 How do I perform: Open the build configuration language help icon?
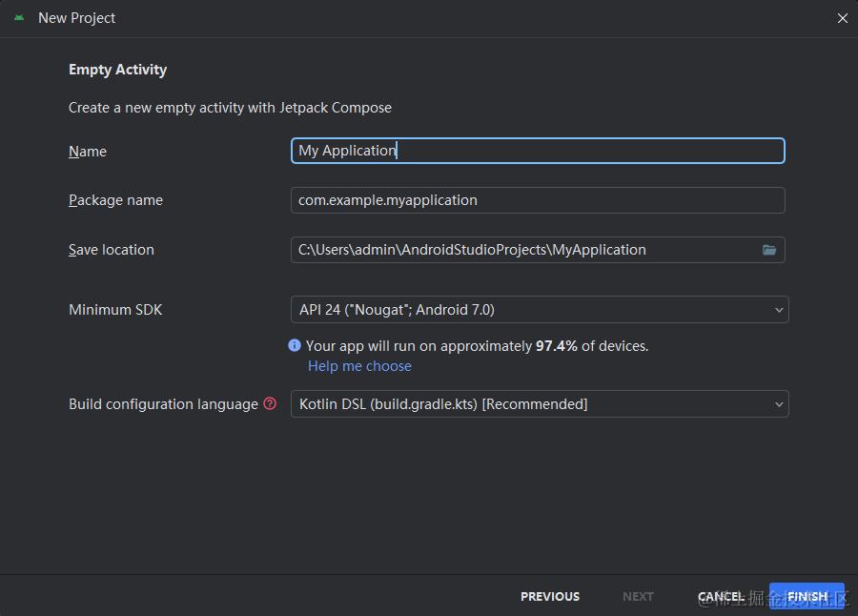point(270,403)
